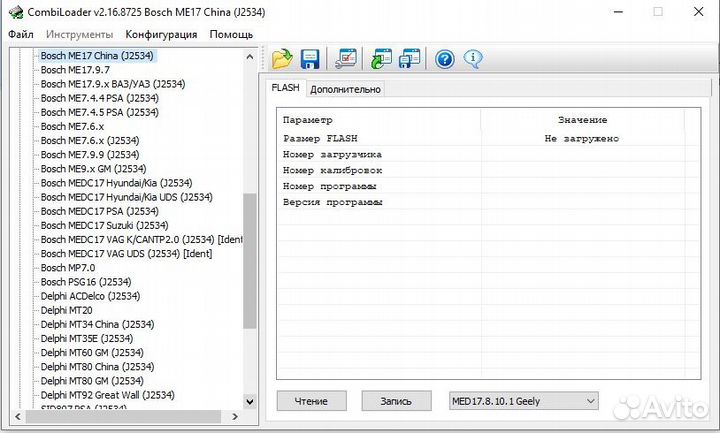Open the Помощь menu
The height and width of the screenshot is (433, 720).
[231, 34]
